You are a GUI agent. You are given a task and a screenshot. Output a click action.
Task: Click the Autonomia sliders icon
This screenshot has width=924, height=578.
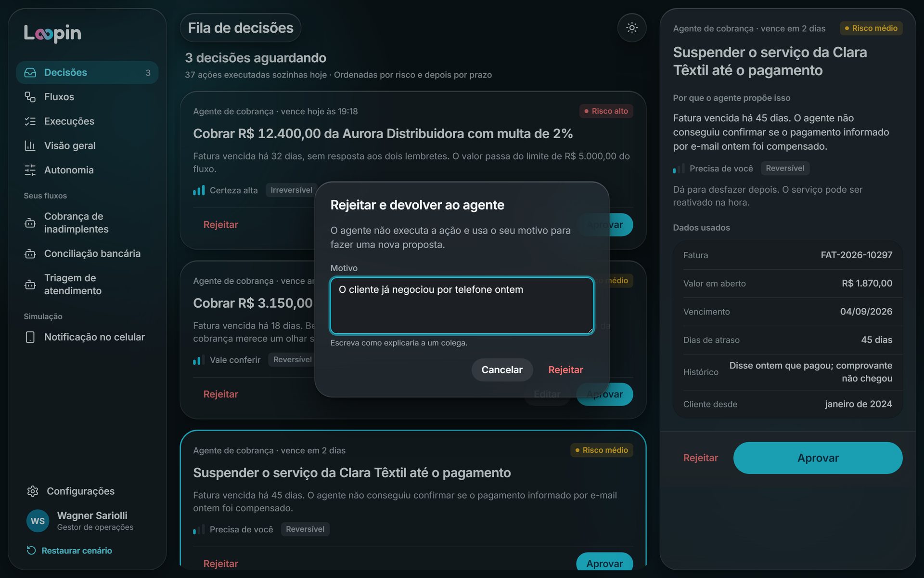pyautogui.click(x=30, y=170)
